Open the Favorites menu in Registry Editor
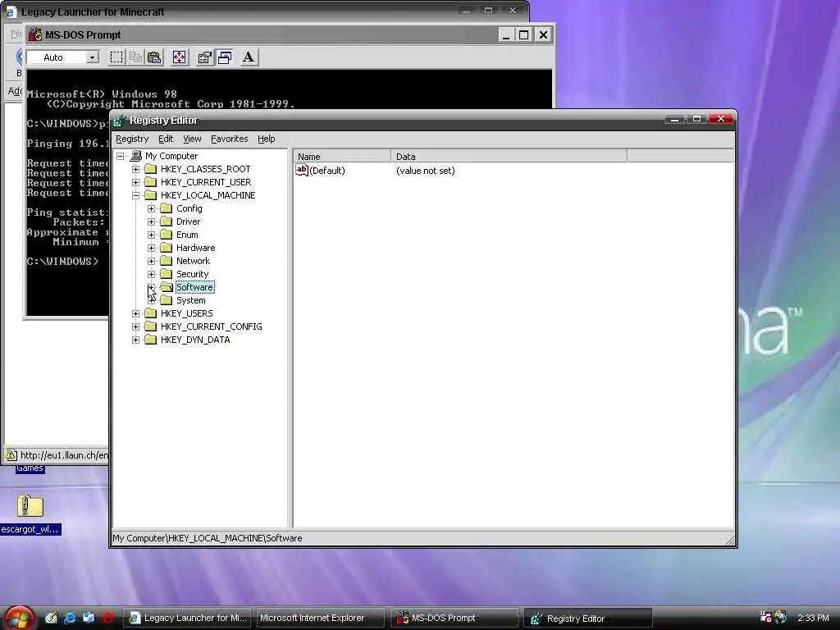The image size is (840, 630). [230, 139]
